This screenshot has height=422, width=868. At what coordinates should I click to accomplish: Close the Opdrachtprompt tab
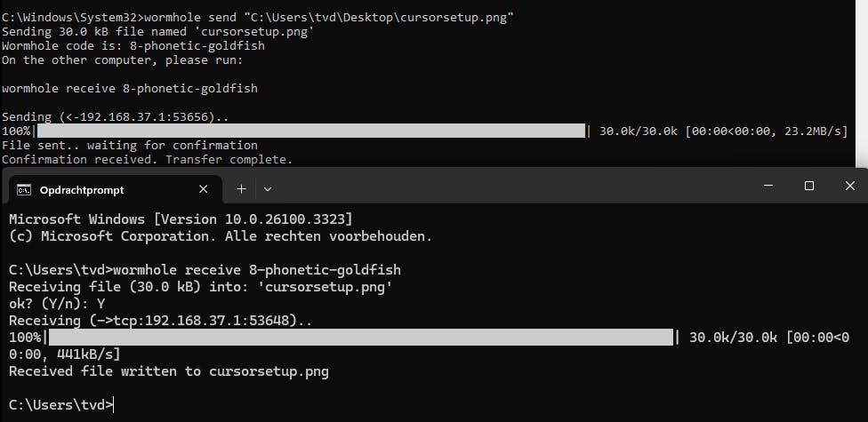(204, 189)
